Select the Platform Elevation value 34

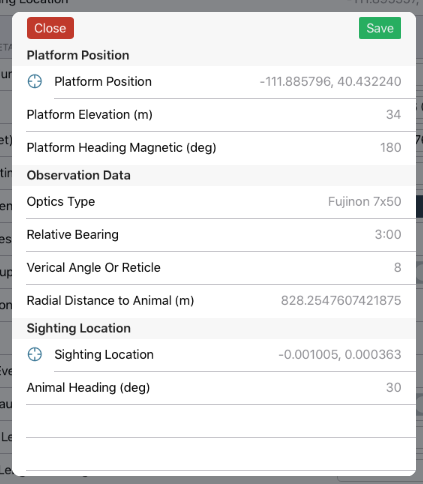tap(393, 115)
